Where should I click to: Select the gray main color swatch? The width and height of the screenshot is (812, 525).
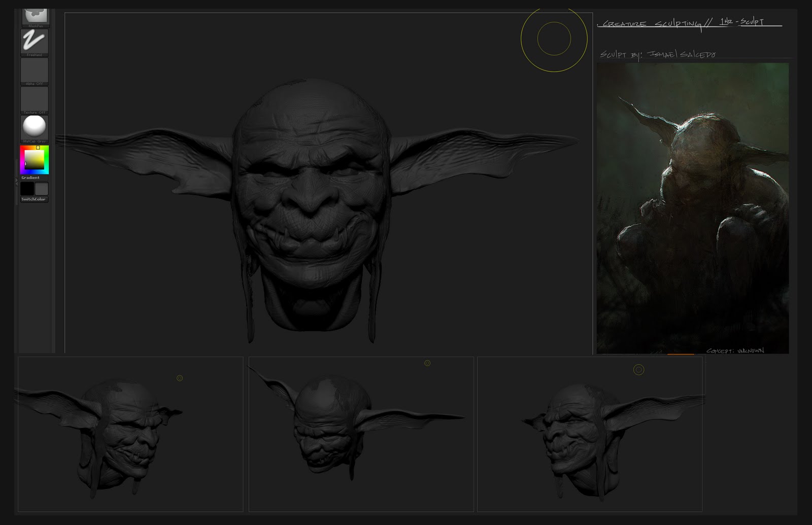42,189
